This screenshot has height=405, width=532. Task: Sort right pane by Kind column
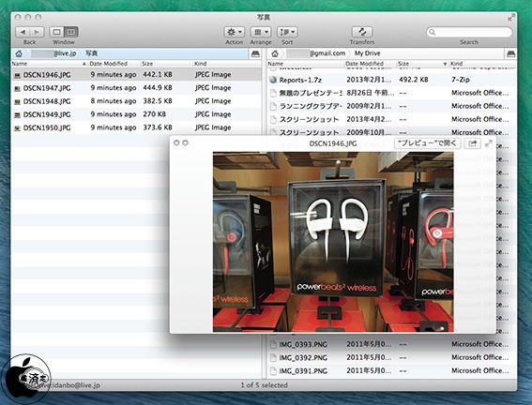click(x=482, y=64)
